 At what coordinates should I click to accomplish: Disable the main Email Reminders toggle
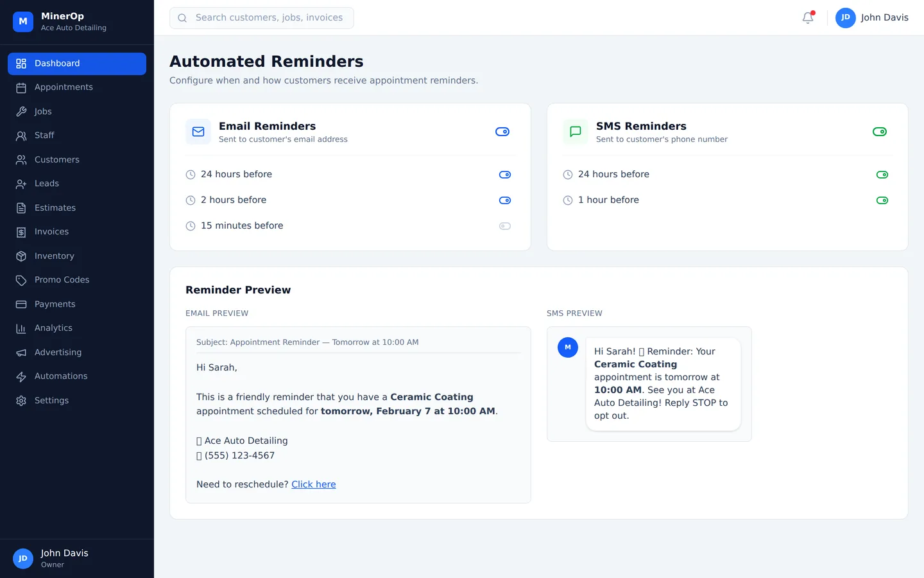pos(502,132)
